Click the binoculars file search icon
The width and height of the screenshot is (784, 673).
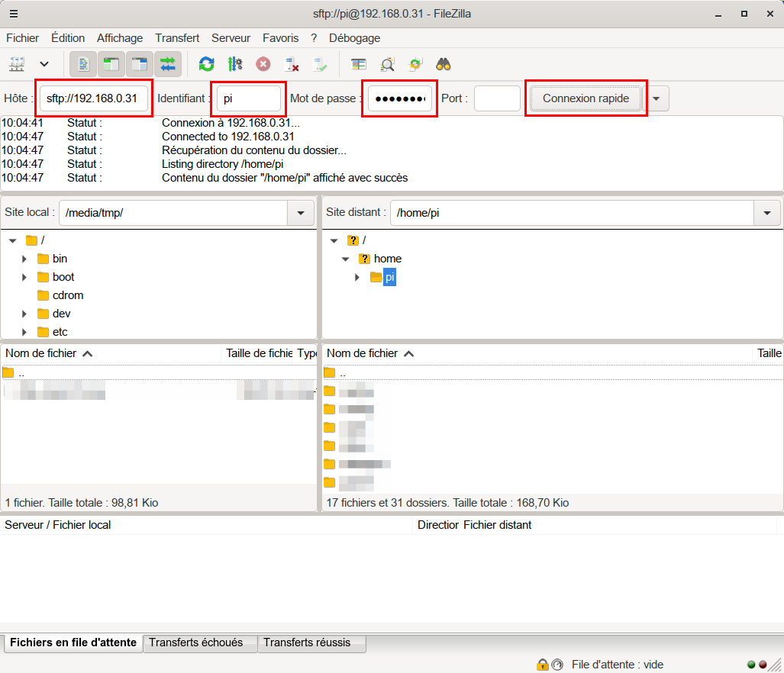443,64
